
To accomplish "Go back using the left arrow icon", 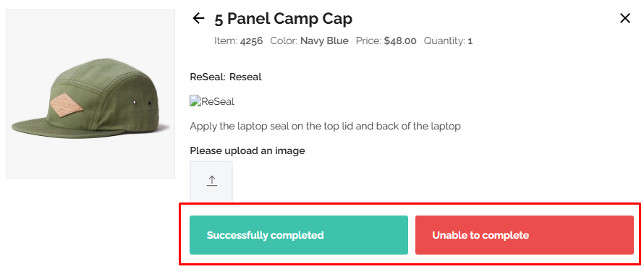I will point(198,18).
